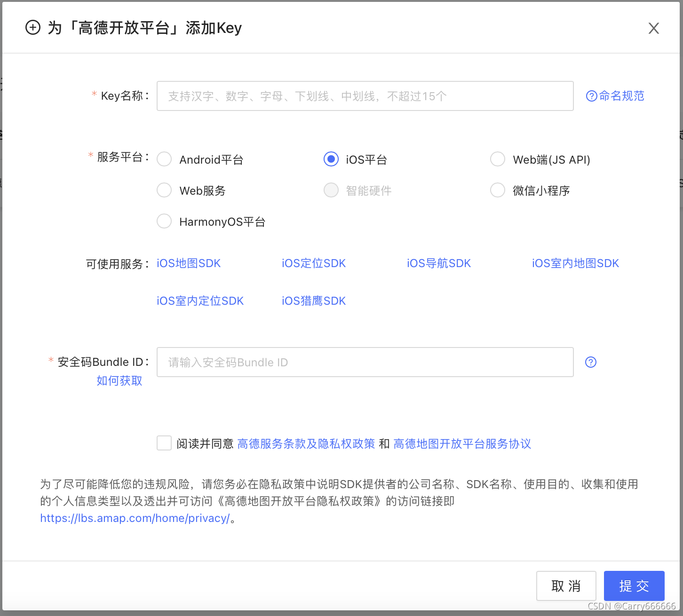This screenshot has height=616, width=683.
Task: Click the question mark icon beside Bundle ID
Action: [591, 362]
